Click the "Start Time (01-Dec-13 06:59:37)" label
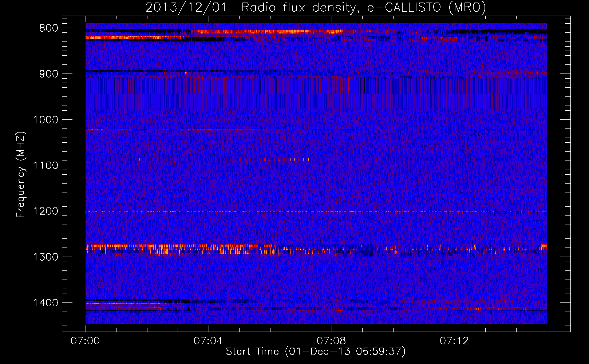This screenshot has height=364, width=589. pos(316,352)
